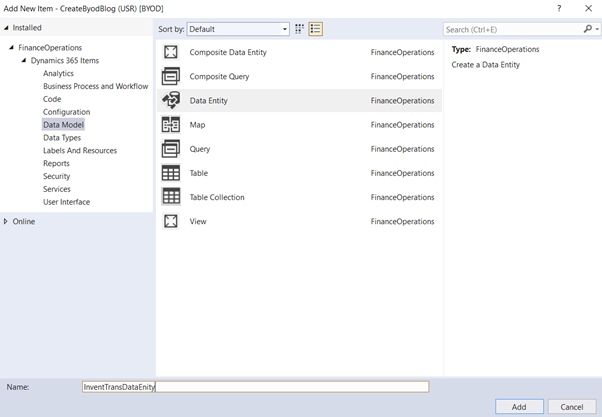The width and height of the screenshot is (602, 417).
Task: Select the Security category
Action: (x=57, y=176)
